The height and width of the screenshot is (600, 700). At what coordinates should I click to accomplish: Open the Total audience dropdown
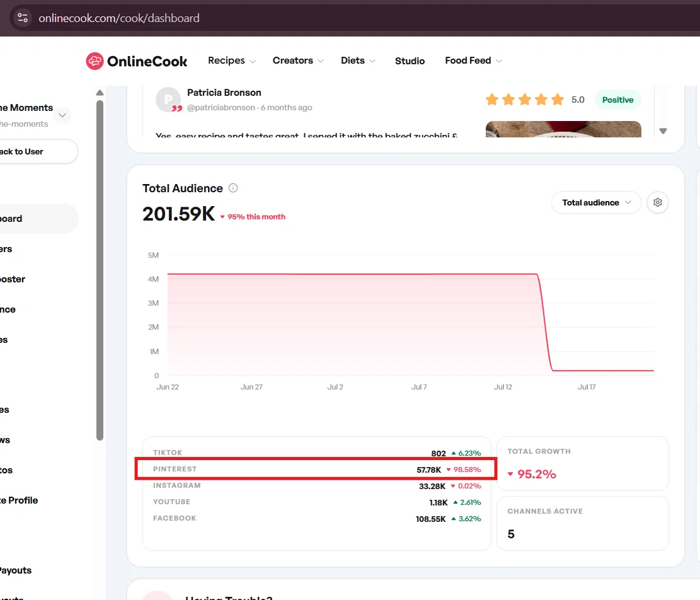[x=596, y=203]
